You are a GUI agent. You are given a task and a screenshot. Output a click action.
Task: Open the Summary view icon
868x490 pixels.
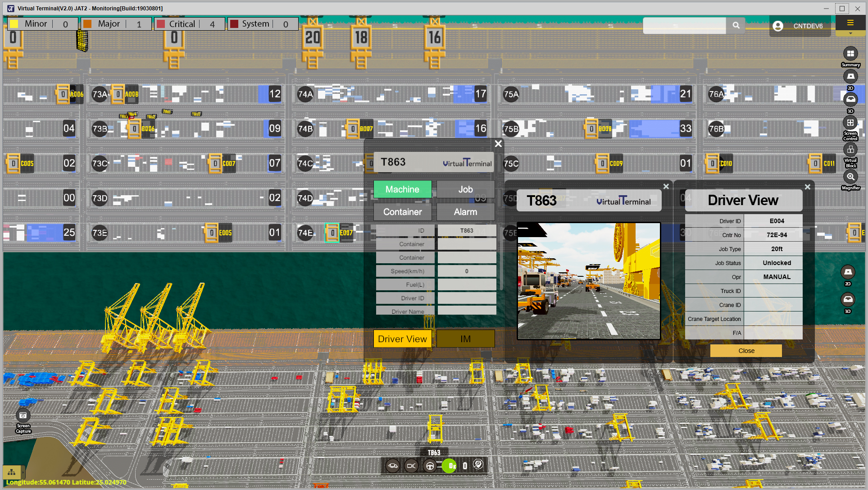(x=850, y=54)
